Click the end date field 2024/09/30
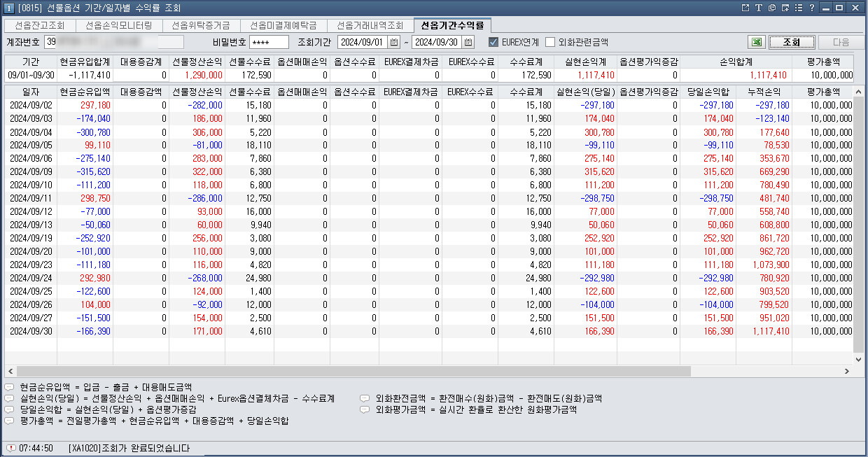 [x=437, y=42]
